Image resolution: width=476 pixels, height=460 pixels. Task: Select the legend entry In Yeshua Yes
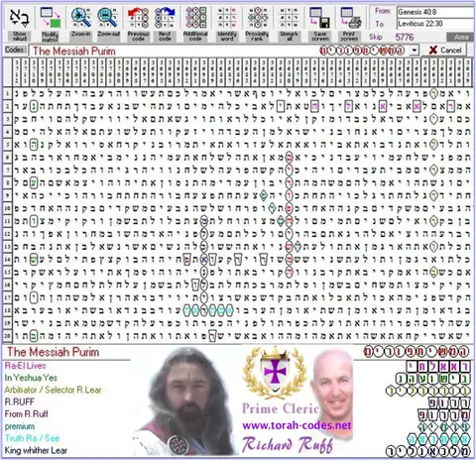point(31,378)
